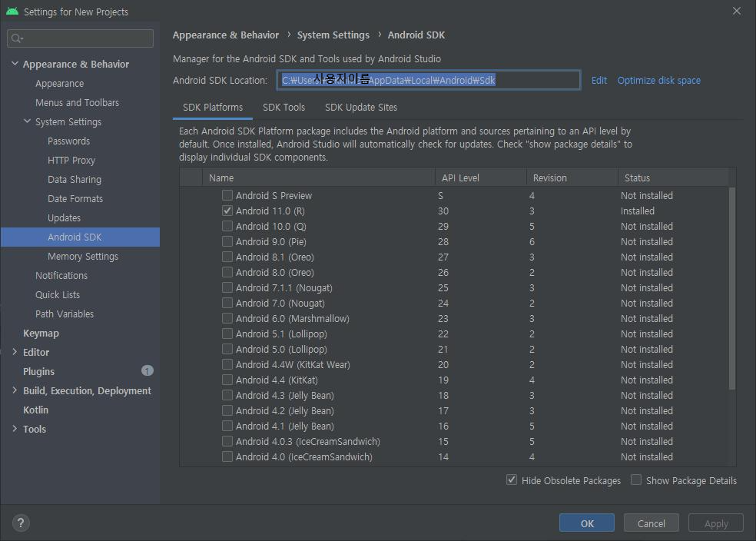
Task: Click the SDK platforms list scrollbar
Action: pyautogui.click(x=732, y=288)
